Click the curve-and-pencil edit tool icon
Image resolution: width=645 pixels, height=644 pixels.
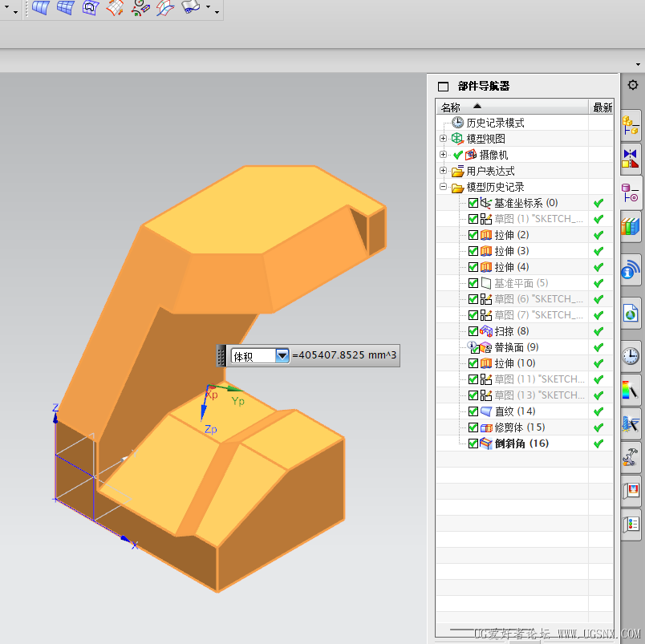point(140,7)
